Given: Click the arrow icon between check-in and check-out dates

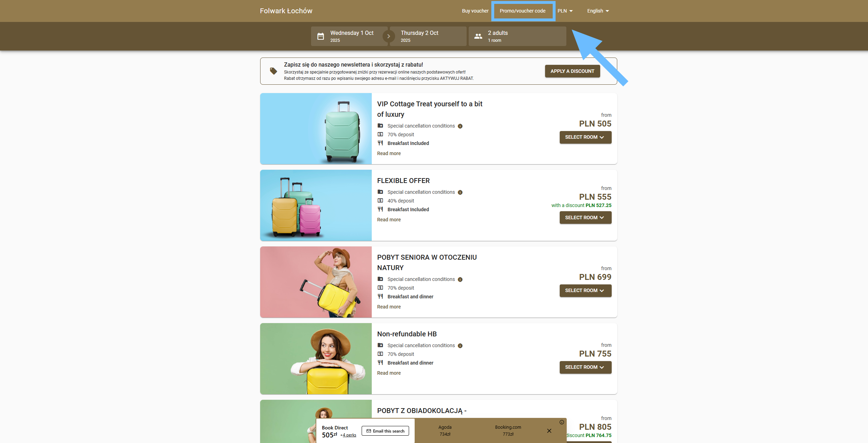Looking at the screenshot, I should (x=388, y=36).
